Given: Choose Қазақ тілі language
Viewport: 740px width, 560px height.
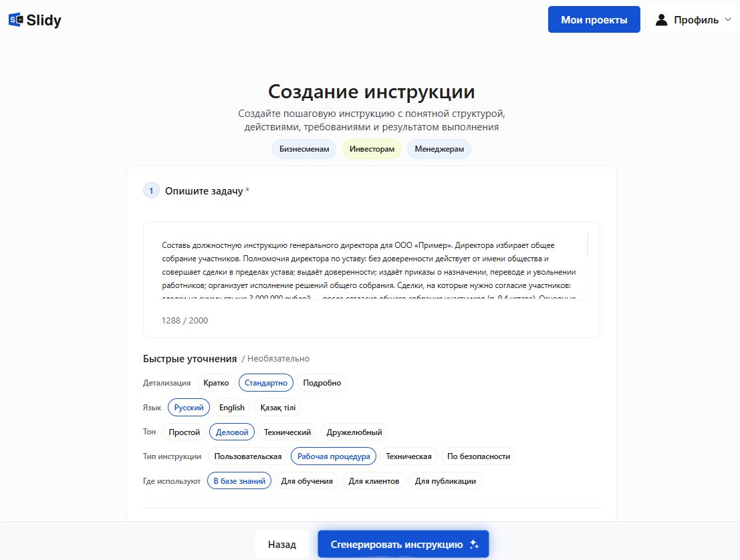Looking at the screenshot, I should 277,408.
